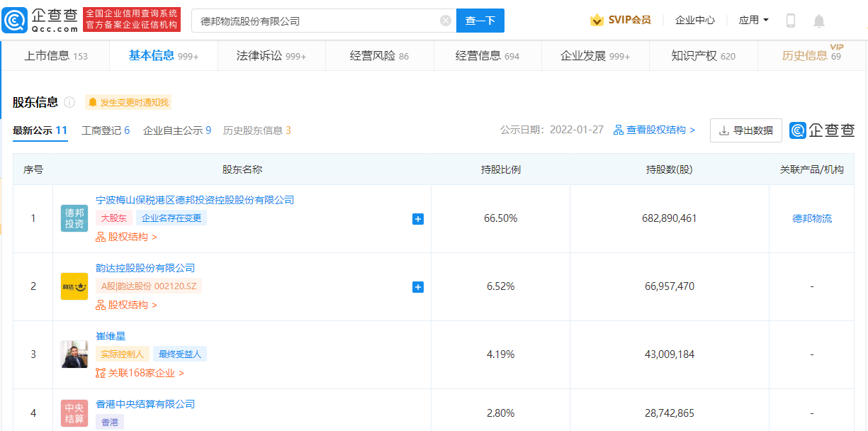
Task: Switch to 基本信息 tab
Action: [x=164, y=56]
